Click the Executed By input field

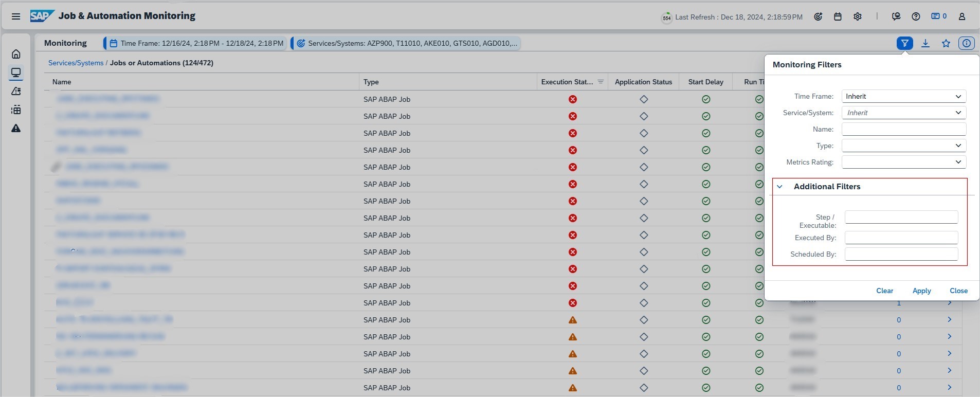(x=901, y=238)
